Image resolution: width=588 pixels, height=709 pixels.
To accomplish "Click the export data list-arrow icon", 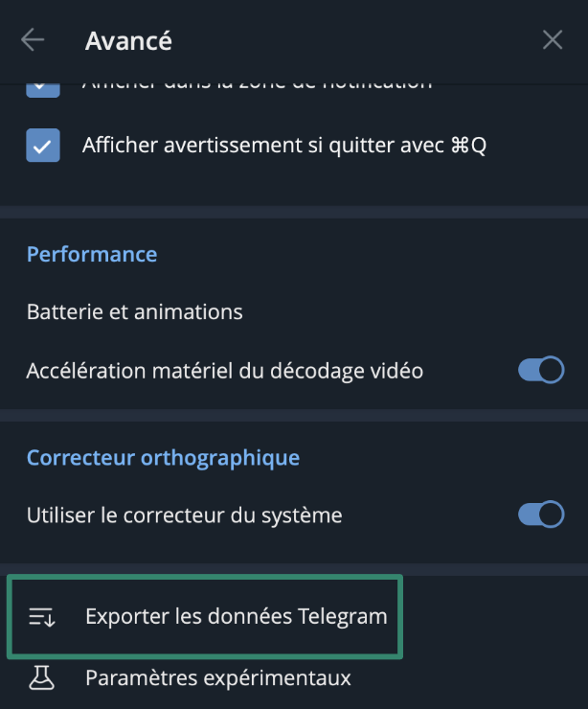I will tap(42, 617).
